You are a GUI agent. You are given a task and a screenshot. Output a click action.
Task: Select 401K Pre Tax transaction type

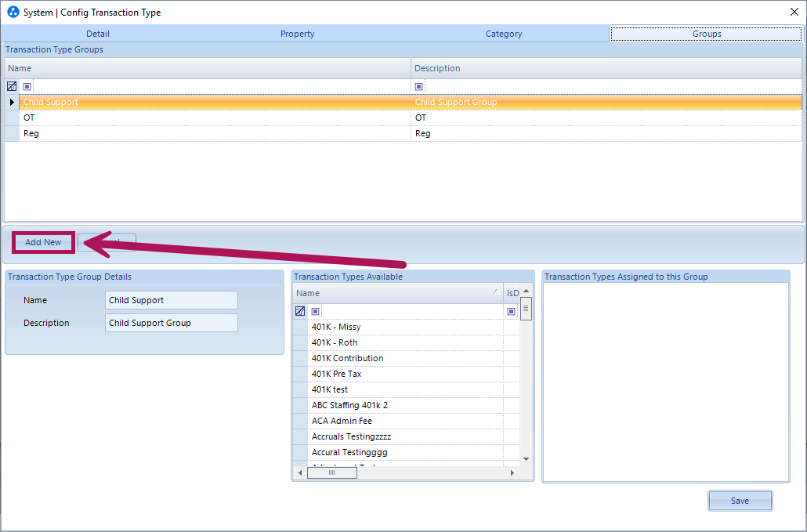pyautogui.click(x=406, y=374)
